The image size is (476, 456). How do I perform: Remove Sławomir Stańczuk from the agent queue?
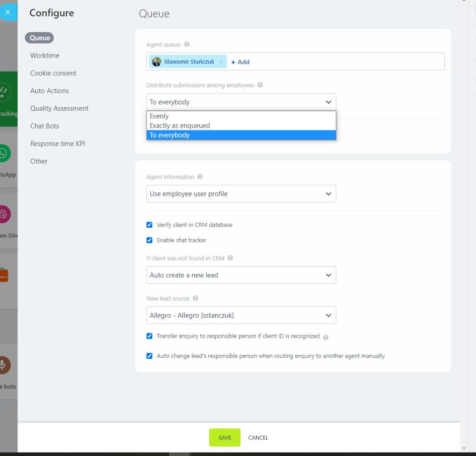tap(221, 62)
